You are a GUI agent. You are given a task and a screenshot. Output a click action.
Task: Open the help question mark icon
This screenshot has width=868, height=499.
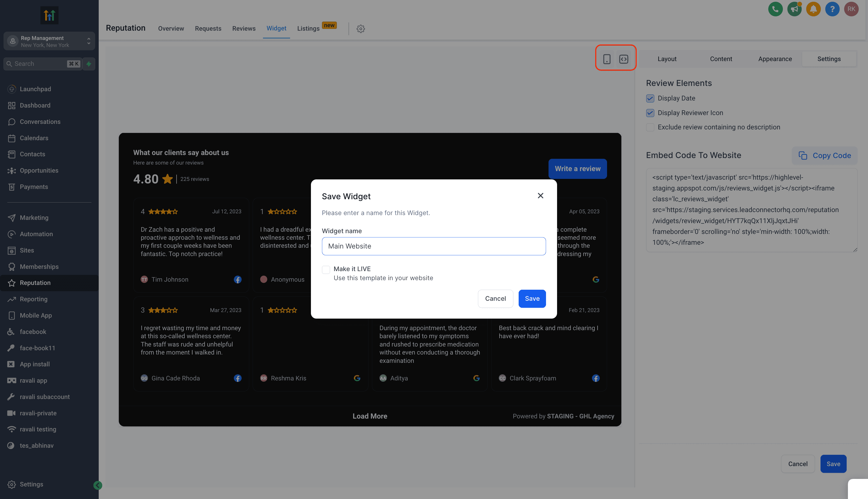(832, 9)
